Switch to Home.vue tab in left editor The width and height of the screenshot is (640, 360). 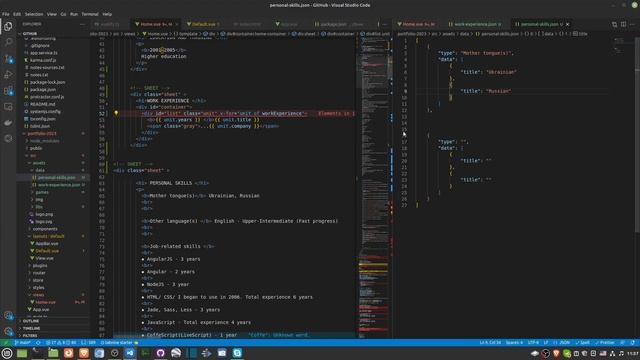(x=156, y=24)
